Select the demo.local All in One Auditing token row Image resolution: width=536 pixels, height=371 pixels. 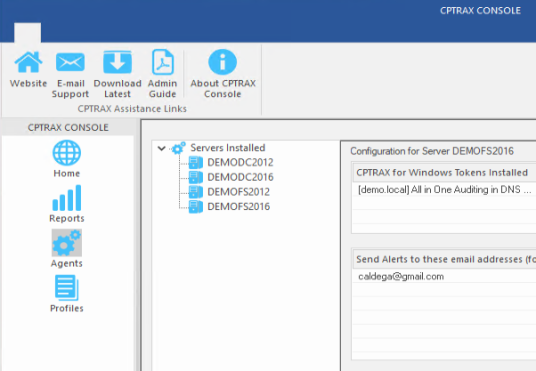point(444,189)
